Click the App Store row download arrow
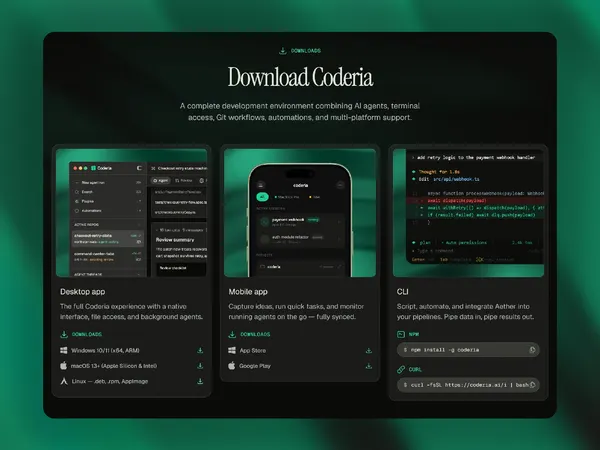 point(368,351)
